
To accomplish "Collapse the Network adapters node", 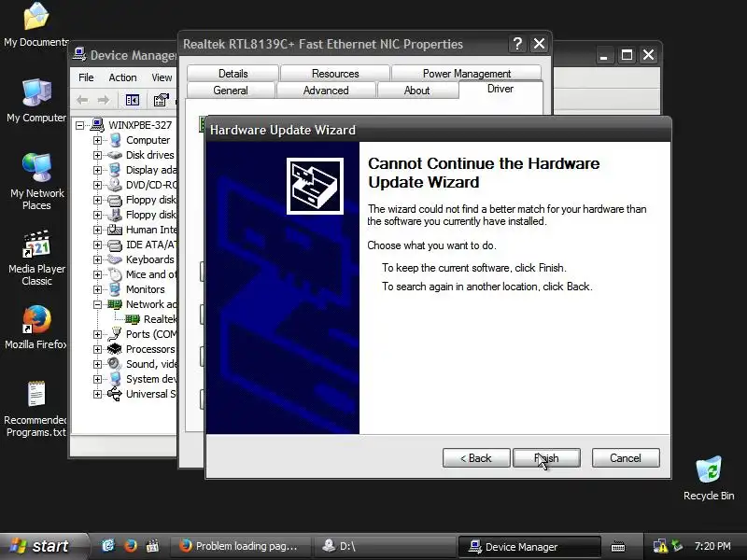I will (x=97, y=304).
